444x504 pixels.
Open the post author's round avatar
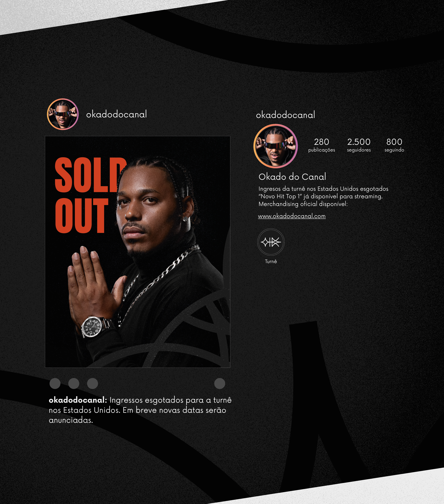coord(63,114)
